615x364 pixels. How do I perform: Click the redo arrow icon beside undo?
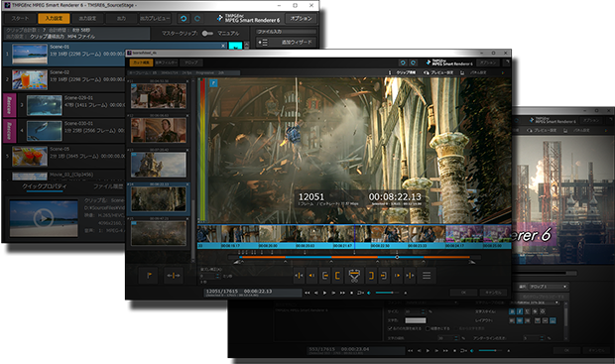197,19
